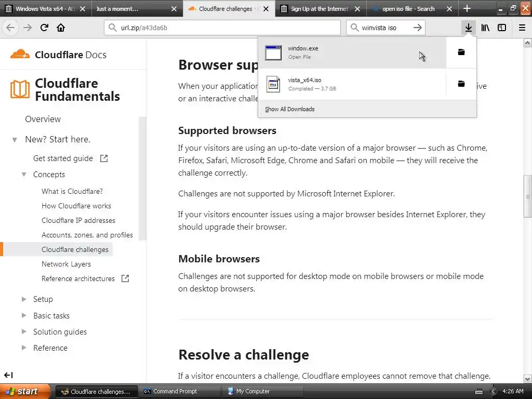
Task: Collapse the New? Start here section
Action: [15, 140]
